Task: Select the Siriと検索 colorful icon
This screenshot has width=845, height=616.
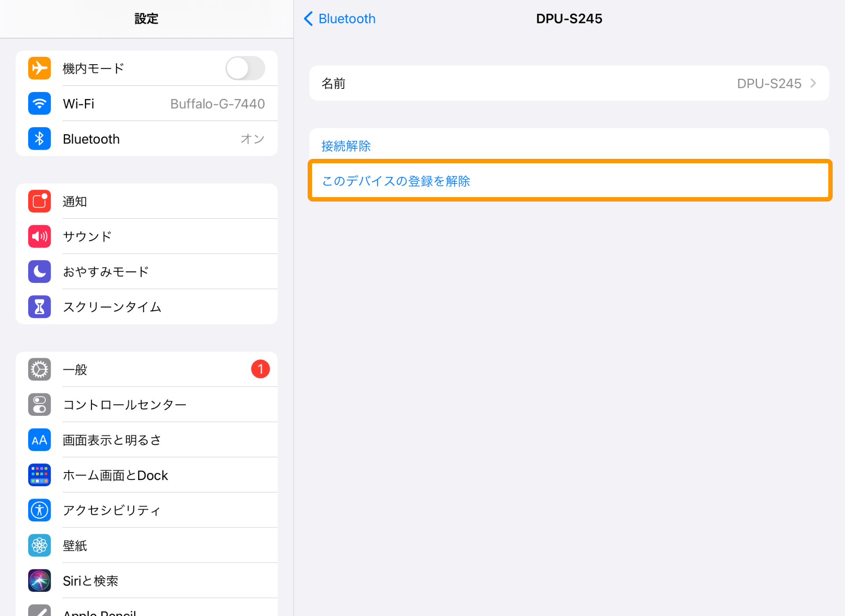Action: click(x=39, y=580)
